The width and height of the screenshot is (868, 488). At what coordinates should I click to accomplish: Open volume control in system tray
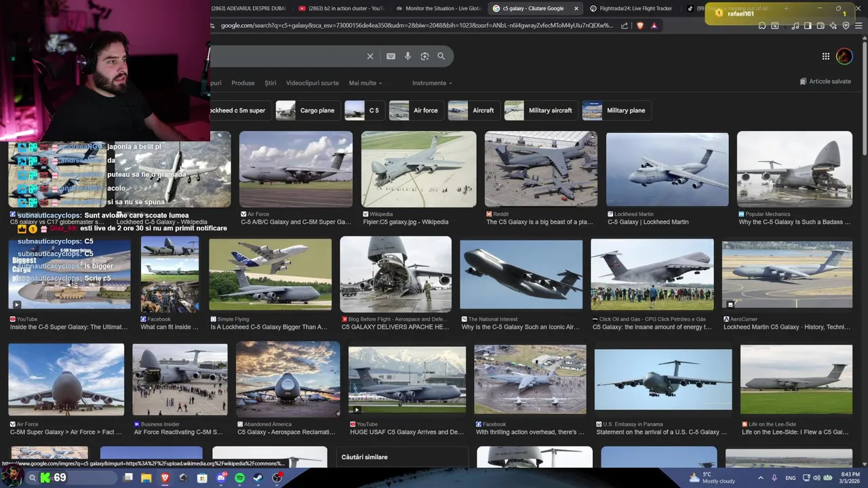(x=816, y=478)
